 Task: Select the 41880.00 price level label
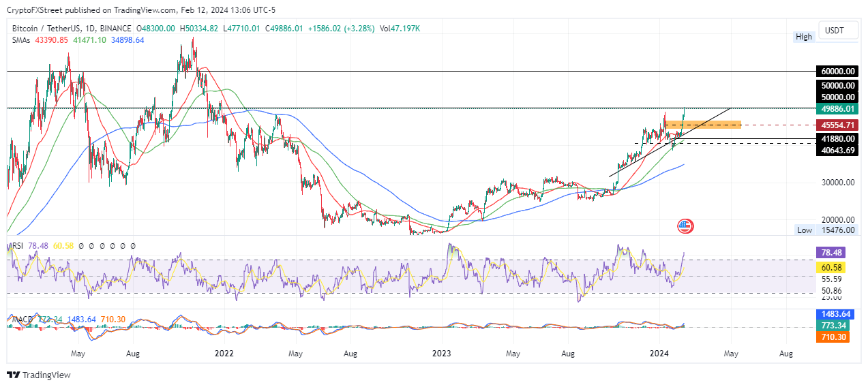pyautogui.click(x=837, y=138)
